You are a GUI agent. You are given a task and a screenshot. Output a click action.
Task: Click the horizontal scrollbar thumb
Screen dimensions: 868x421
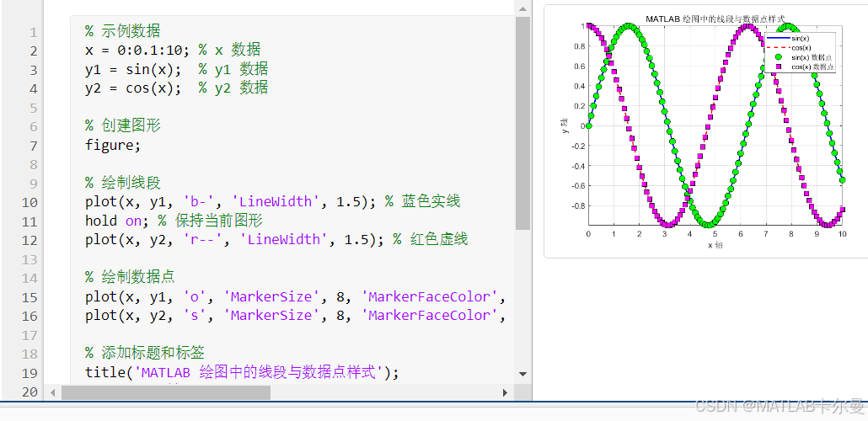166,392
